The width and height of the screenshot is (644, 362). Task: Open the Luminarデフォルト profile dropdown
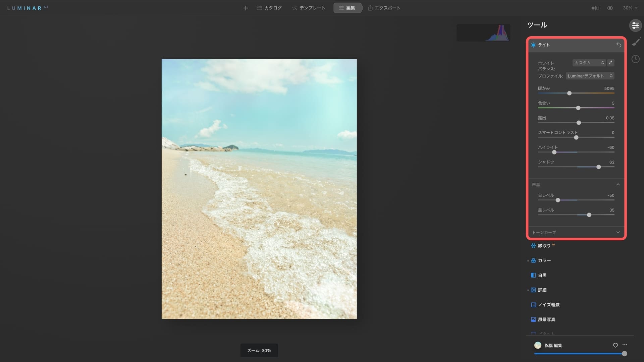pyautogui.click(x=590, y=76)
